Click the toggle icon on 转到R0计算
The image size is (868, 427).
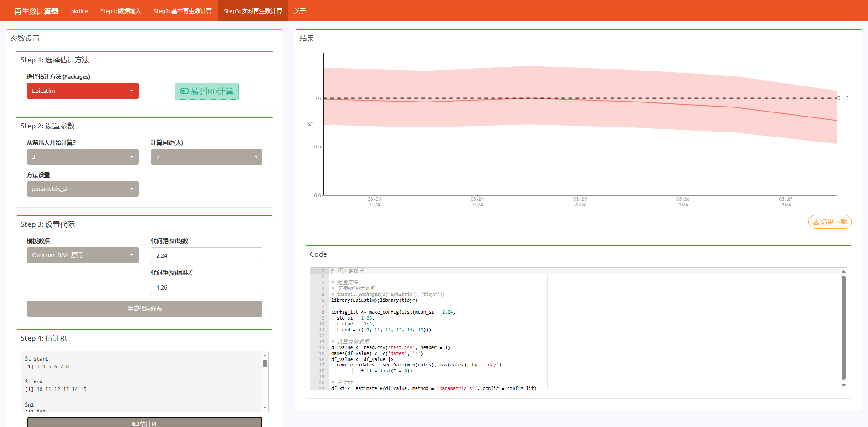pyautogui.click(x=185, y=91)
